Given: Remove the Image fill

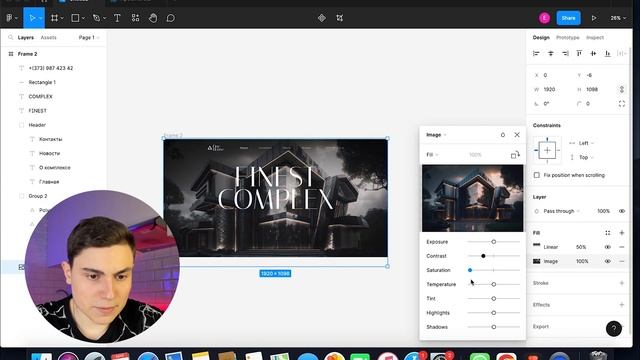Looking at the screenshot, I should point(622,261).
